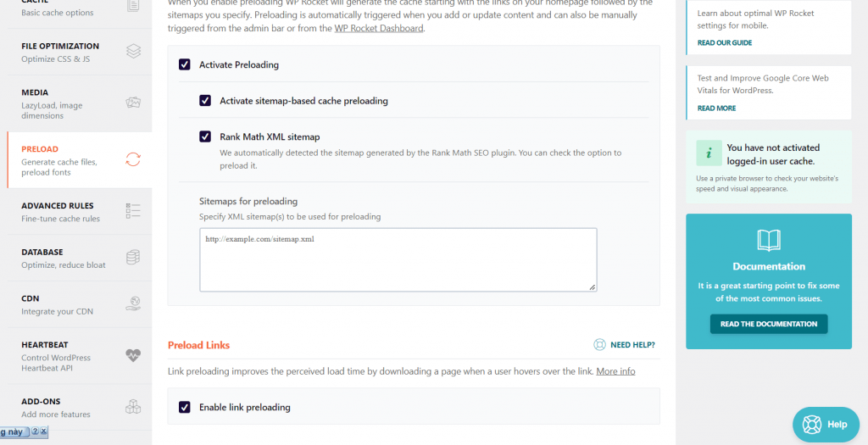
Task: Disable the Enable link preloading checkbox
Action: coord(185,407)
